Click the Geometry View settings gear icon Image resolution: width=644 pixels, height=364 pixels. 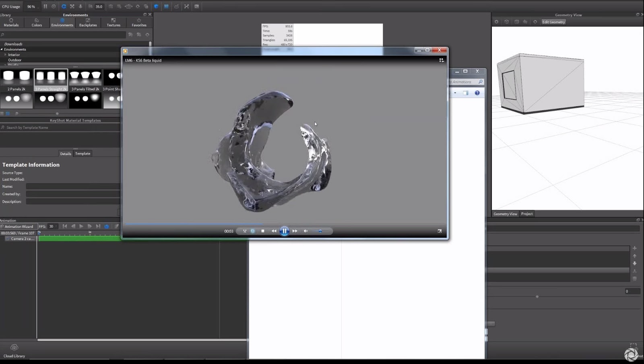pyautogui.click(x=496, y=22)
